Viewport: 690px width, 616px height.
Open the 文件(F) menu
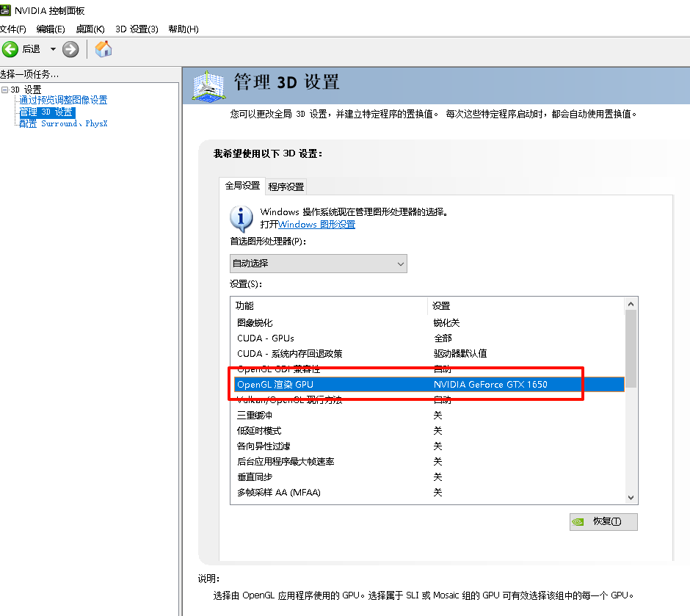click(x=12, y=29)
